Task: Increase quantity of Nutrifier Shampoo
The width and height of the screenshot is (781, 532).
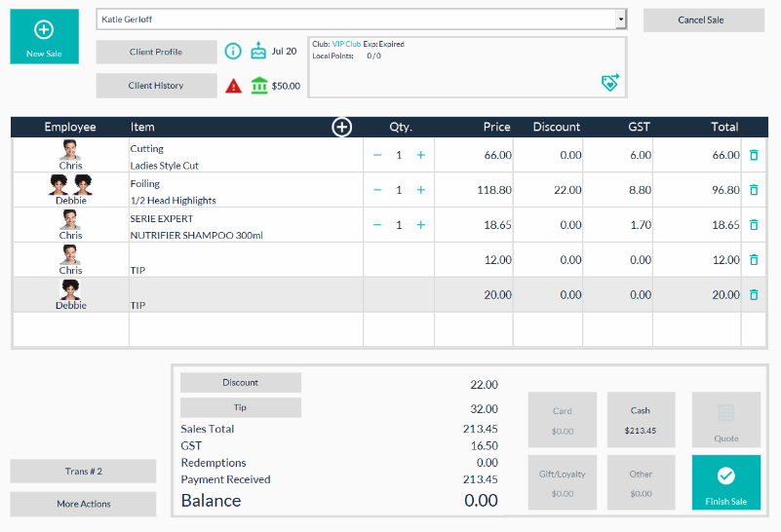Action: pos(421,225)
